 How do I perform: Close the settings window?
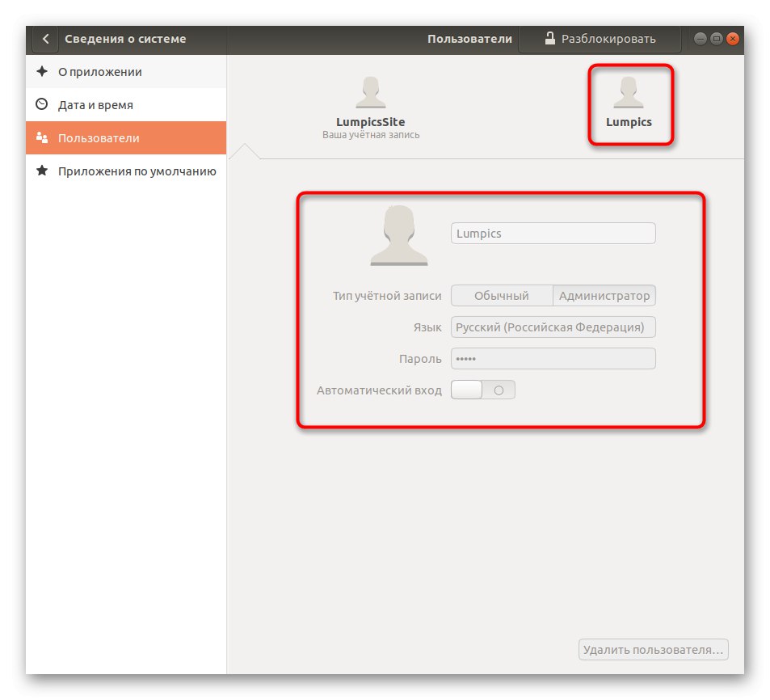(x=733, y=39)
